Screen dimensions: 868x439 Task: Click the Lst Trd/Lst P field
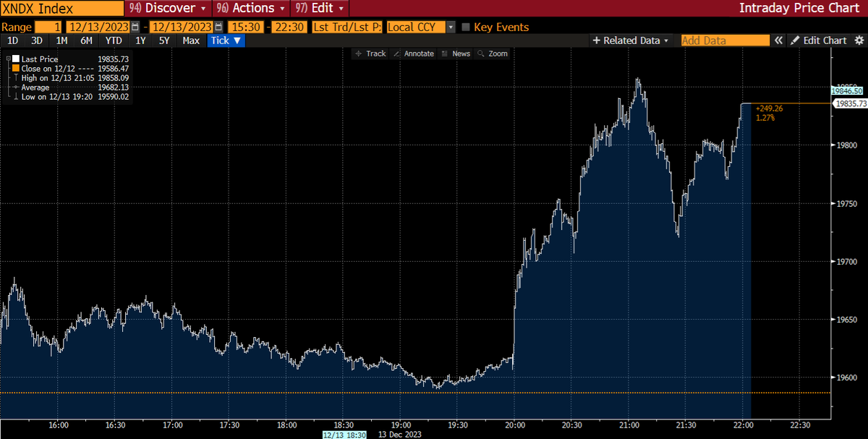point(347,27)
